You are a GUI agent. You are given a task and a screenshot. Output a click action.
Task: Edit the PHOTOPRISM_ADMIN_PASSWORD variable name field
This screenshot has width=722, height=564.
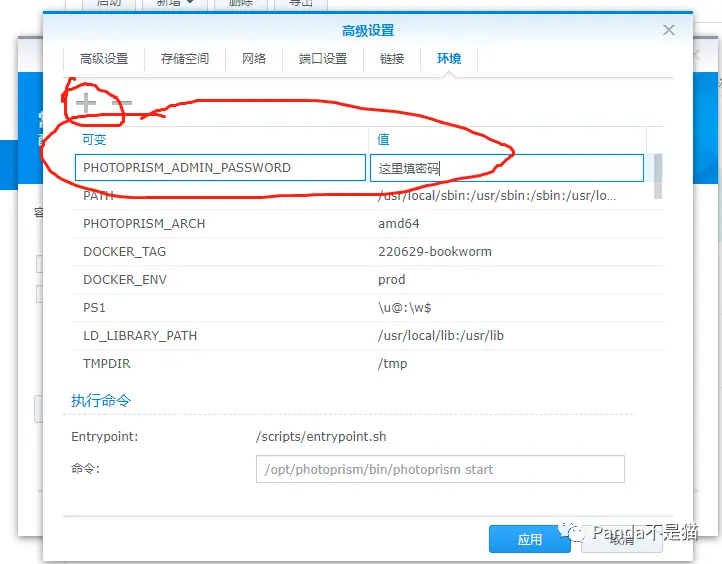(x=220, y=168)
